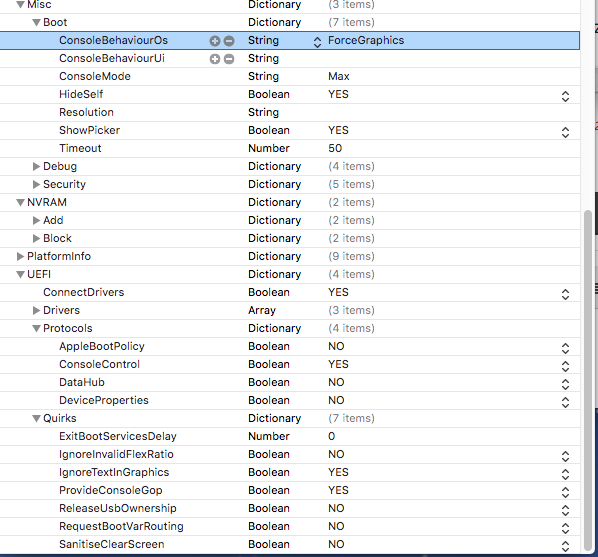The image size is (598, 557).
Task: Collapse the Boot dictionary
Action: (37, 23)
